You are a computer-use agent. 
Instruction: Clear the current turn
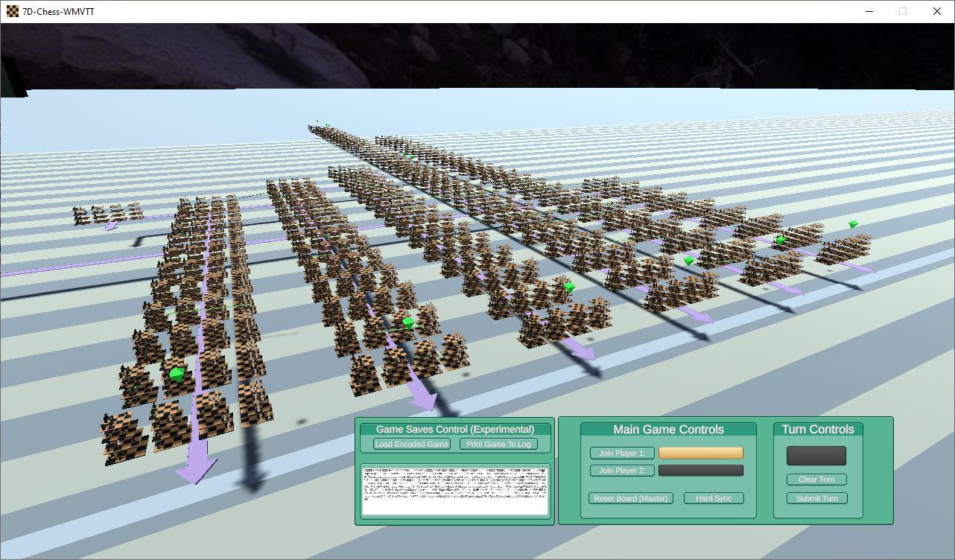tap(816, 480)
